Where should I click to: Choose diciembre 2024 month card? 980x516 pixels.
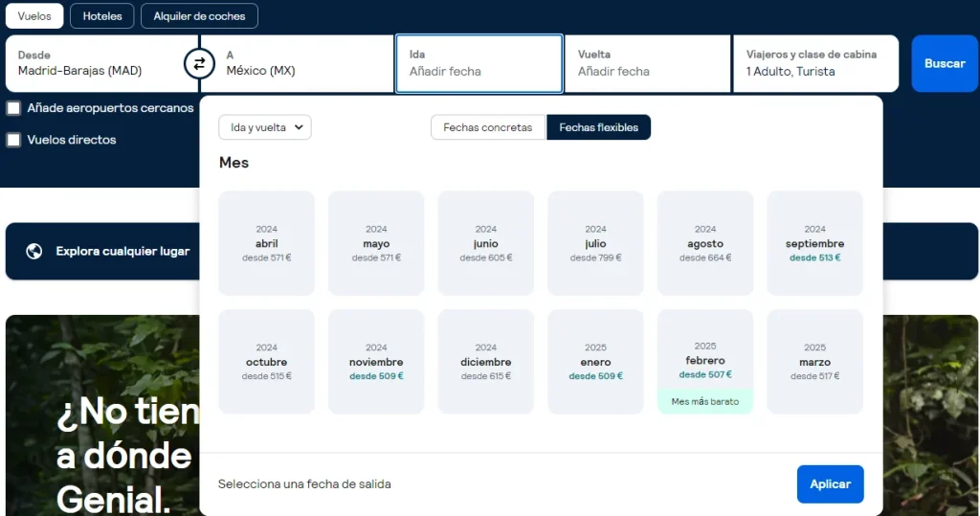click(x=485, y=362)
